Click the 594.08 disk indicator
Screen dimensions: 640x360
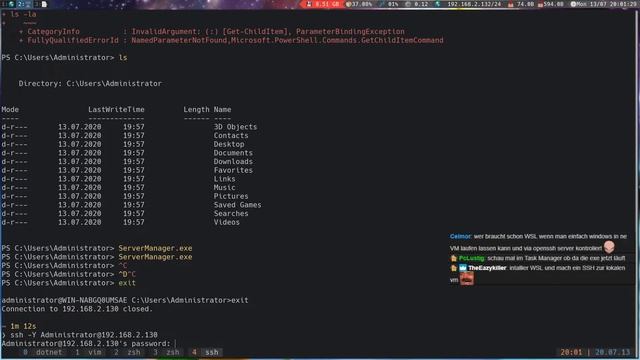551,4
